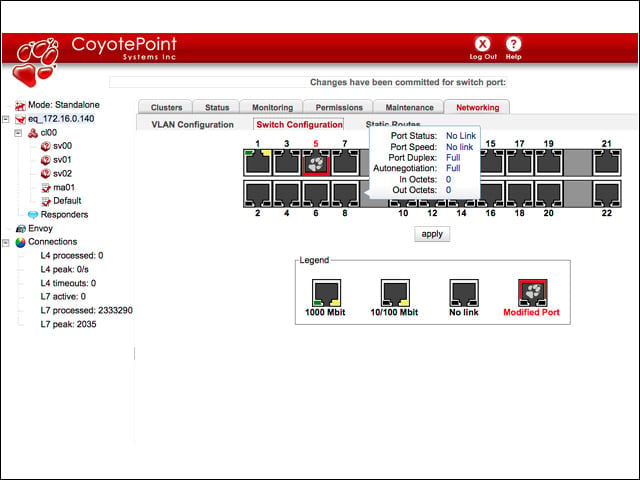Viewport: 640px width, 480px height.
Task: Click the Port Status No Link value
Action: tap(461, 136)
